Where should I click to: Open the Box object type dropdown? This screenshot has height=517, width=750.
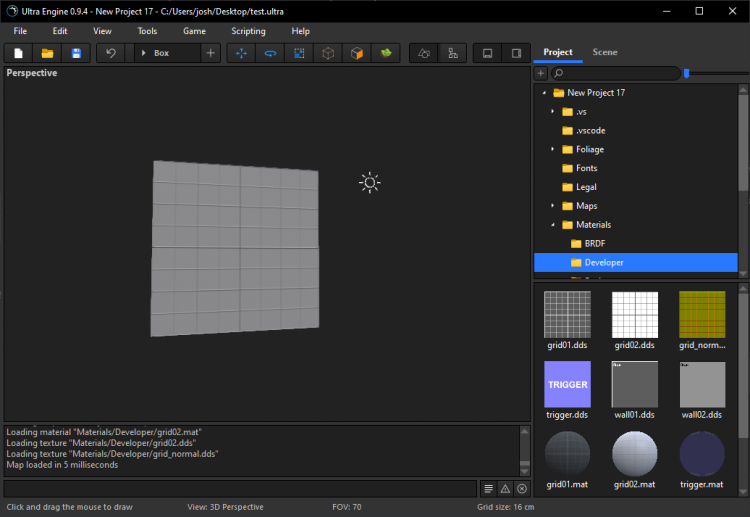pos(167,53)
